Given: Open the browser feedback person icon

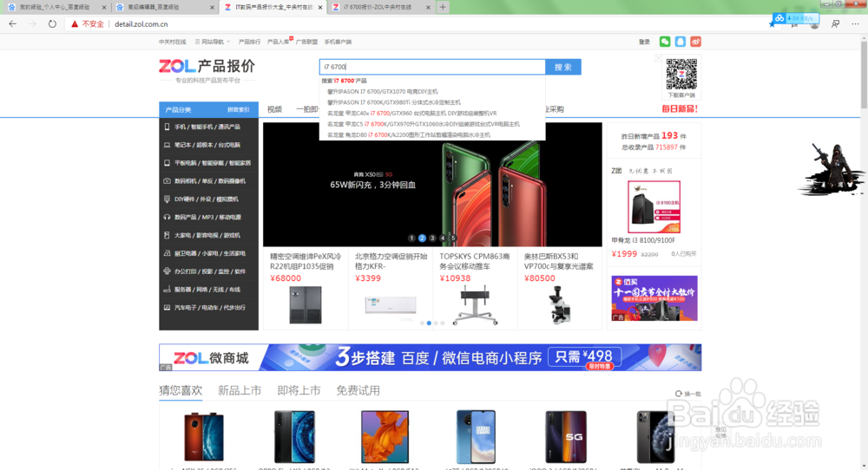Looking at the screenshot, I should (x=835, y=23).
